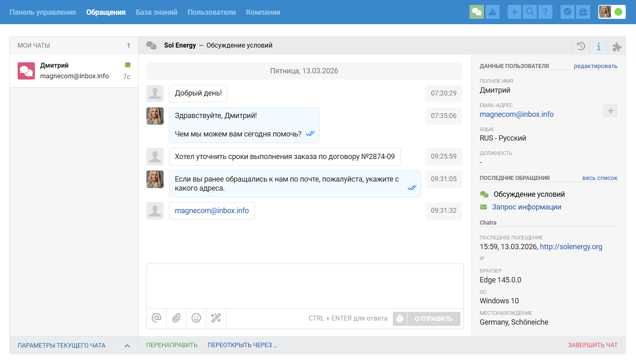Click ЗАВЕРШИТЬ ЧАТ
Screen dimensions: 636x364
pyautogui.click(x=593, y=345)
